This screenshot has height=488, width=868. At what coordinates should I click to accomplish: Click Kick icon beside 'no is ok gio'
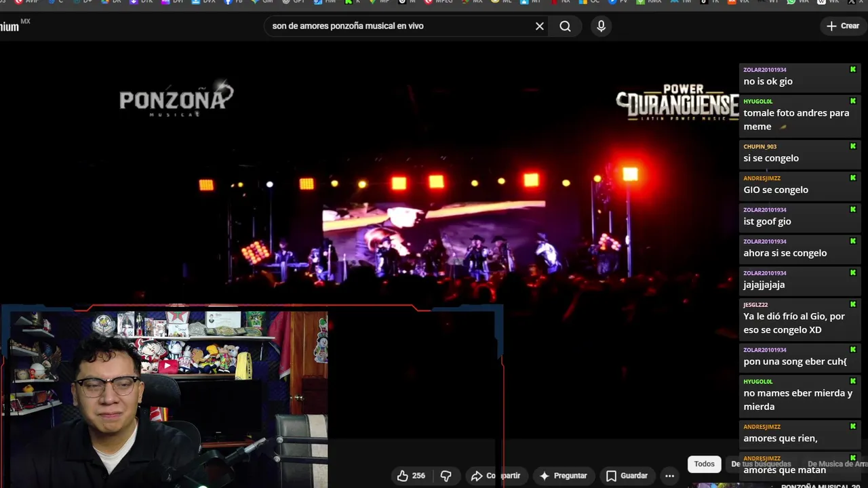click(x=853, y=69)
